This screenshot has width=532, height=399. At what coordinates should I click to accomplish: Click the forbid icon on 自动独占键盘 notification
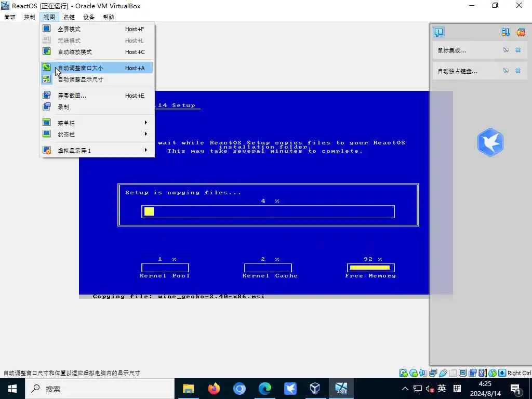coord(506,71)
